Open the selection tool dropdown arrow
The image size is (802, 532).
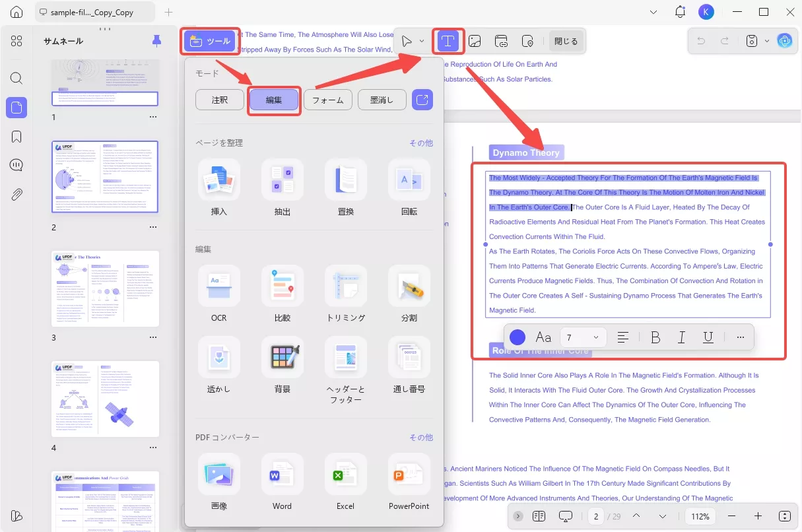[421, 40]
